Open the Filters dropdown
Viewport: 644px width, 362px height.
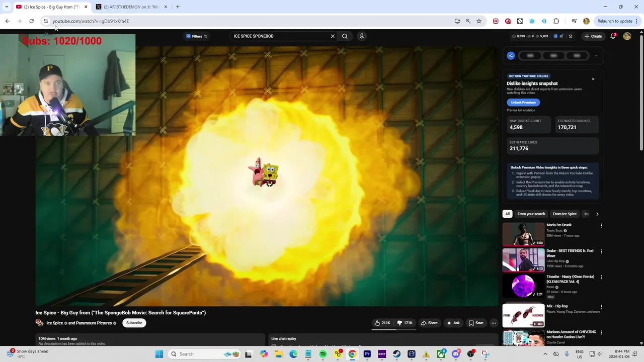click(x=196, y=36)
